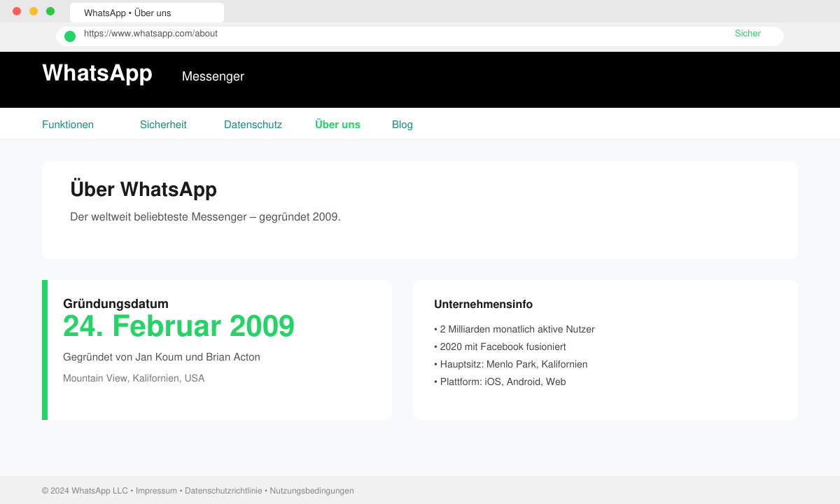Select the WhatsApp • Über uns browser tab
Screen dimensions: 840x504
pyautogui.click(x=147, y=13)
